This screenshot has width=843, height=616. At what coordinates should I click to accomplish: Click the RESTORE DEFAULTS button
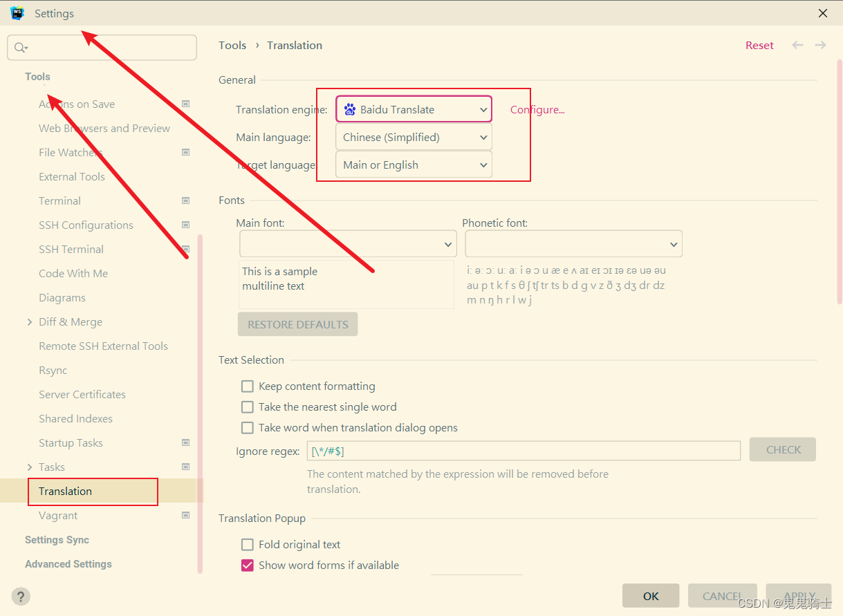coord(298,324)
